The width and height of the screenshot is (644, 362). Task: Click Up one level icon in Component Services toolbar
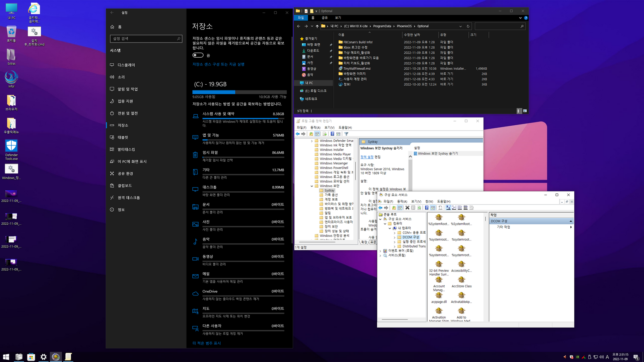[394, 208]
